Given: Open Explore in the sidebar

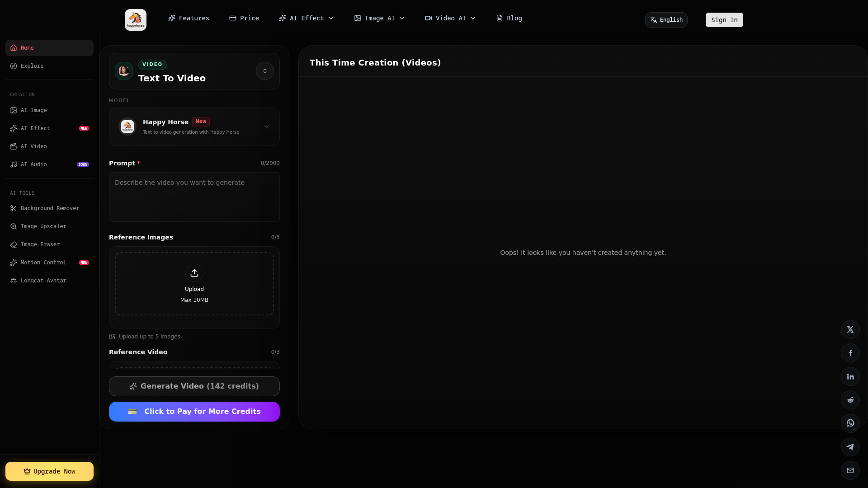Looking at the screenshot, I should pyautogui.click(x=32, y=66).
